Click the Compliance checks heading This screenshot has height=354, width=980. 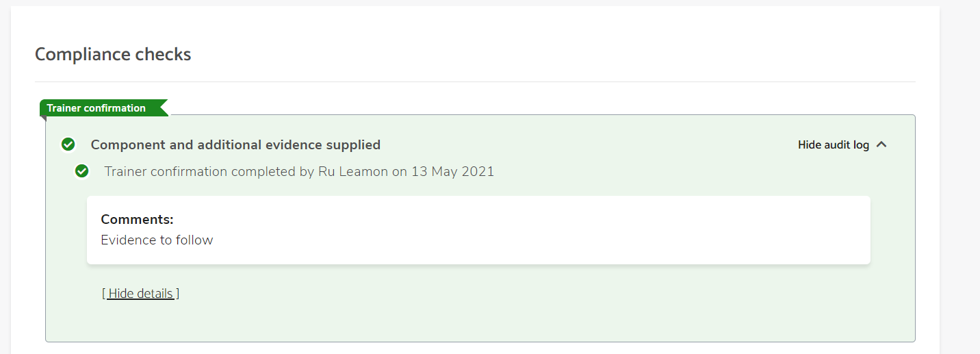[113, 54]
